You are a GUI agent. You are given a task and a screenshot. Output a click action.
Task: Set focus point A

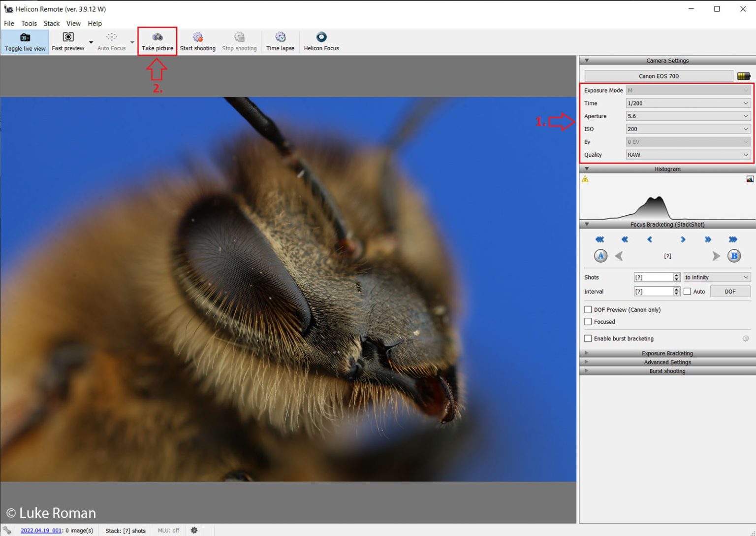(x=600, y=256)
